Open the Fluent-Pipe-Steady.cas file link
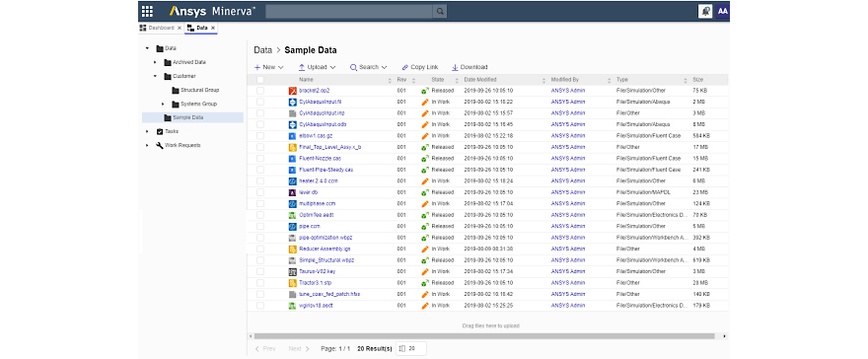Viewport: 868px width, 359px height. [326, 170]
